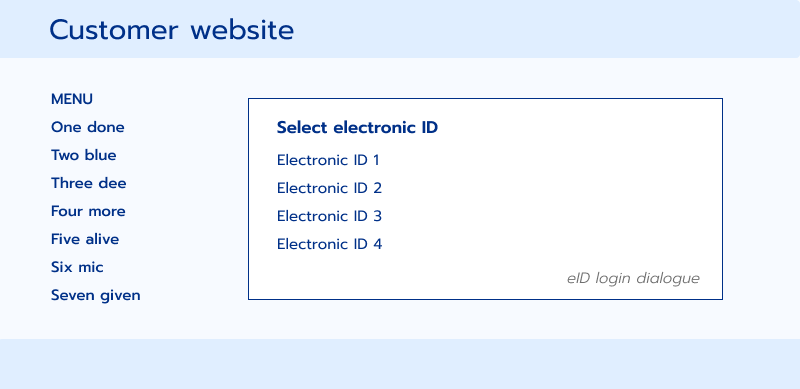800x389 pixels.
Task: Click the empty footer bar
Action: click(400, 364)
